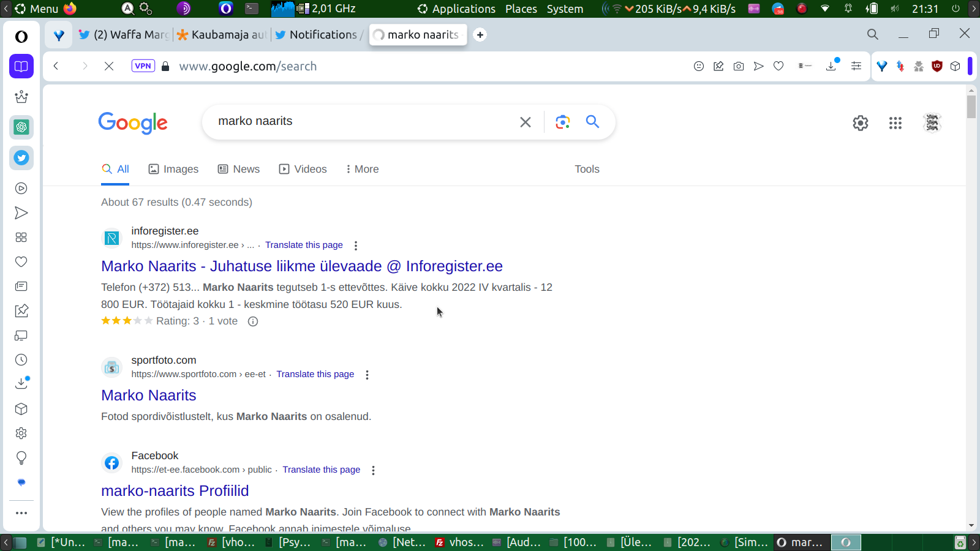Select the All results tab
This screenshot has width=980, height=551.
point(115,169)
